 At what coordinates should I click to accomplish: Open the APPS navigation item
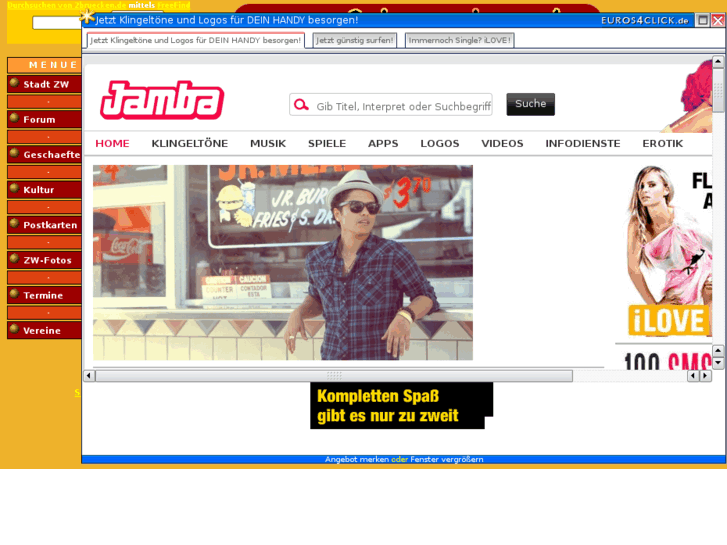(383, 143)
